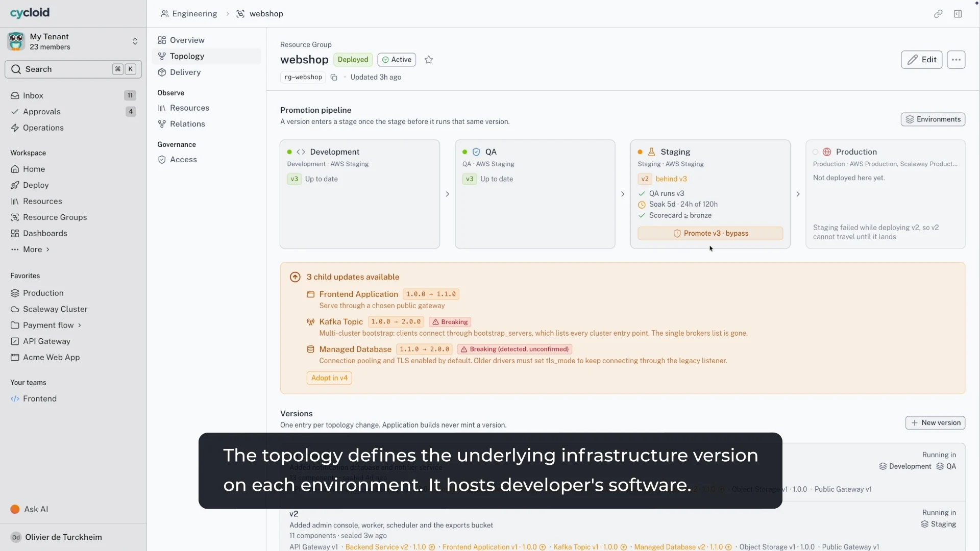Copy the rg-webshop identifier
Image resolution: width=980 pixels, height=551 pixels.
click(x=334, y=78)
